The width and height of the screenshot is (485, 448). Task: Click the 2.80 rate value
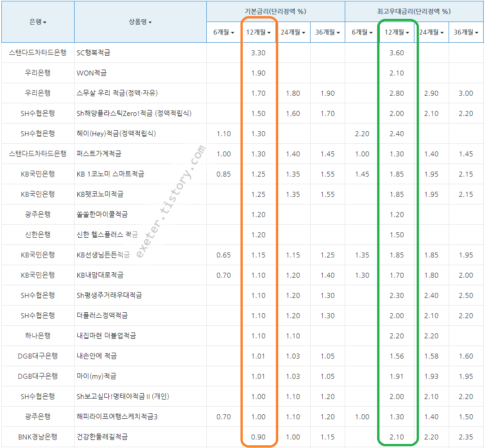click(397, 93)
